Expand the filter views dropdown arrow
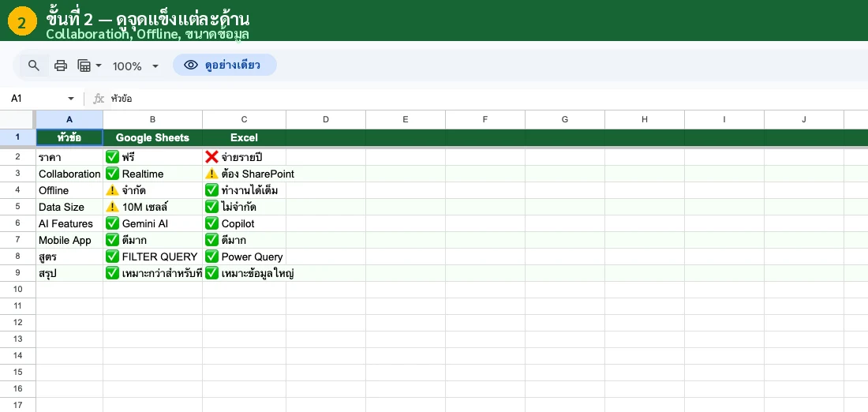Screen dimensions: 868x412 click(x=99, y=66)
